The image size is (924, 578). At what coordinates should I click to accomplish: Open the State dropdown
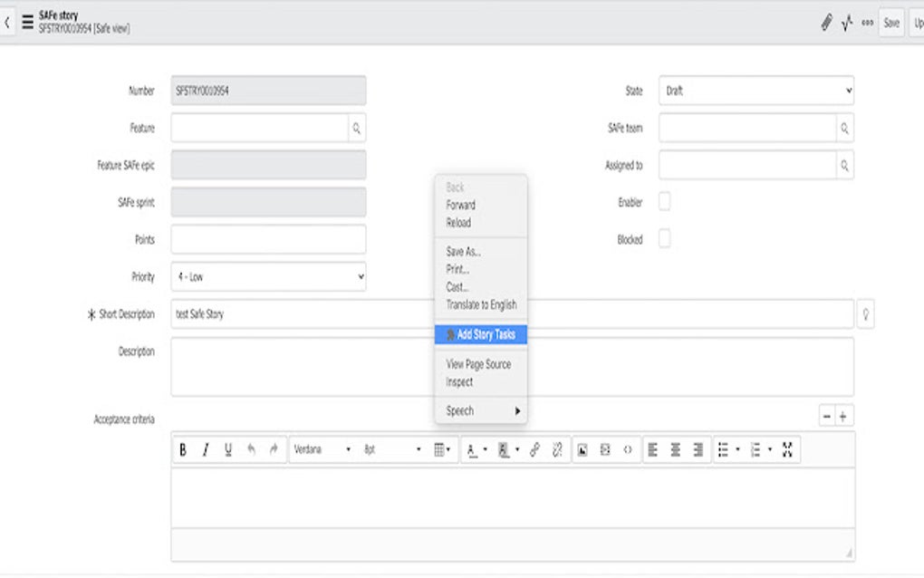pos(755,91)
